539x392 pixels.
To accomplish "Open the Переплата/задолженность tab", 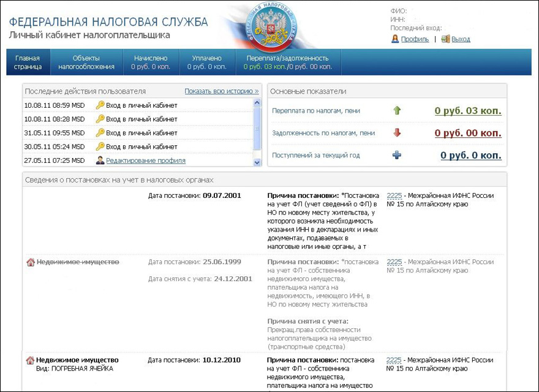I will click(x=288, y=62).
